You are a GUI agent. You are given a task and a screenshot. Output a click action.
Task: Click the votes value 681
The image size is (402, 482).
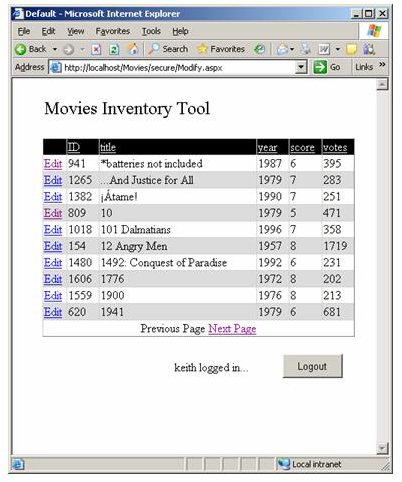(x=332, y=312)
